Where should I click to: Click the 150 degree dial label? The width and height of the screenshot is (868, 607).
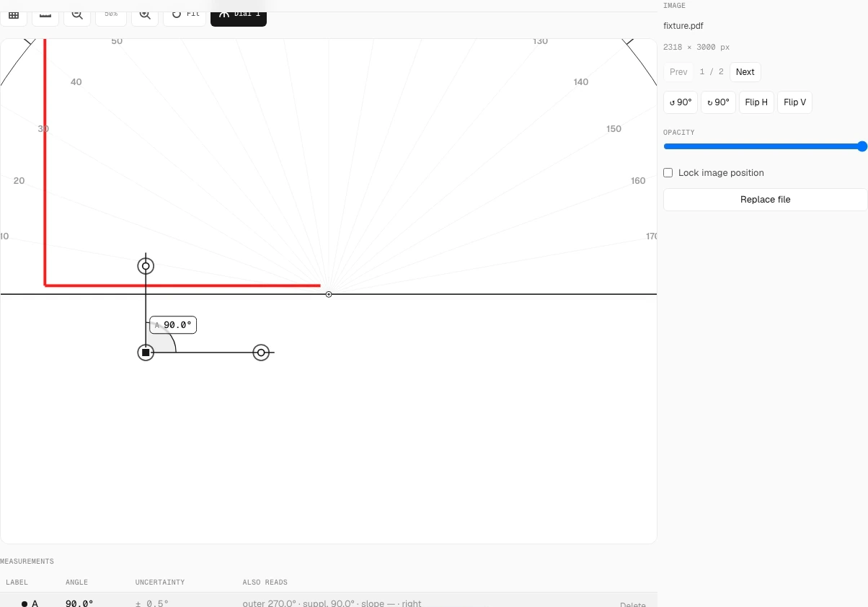point(614,129)
